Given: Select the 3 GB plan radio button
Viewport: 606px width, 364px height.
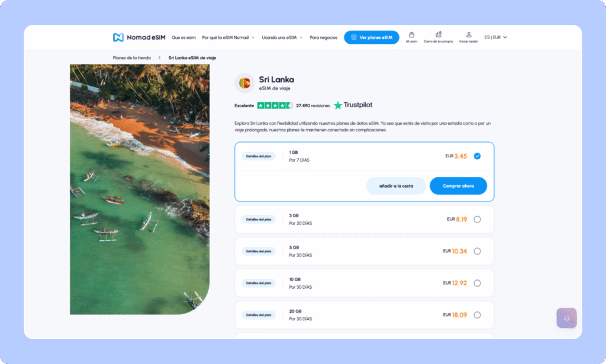Looking at the screenshot, I should tap(477, 220).
